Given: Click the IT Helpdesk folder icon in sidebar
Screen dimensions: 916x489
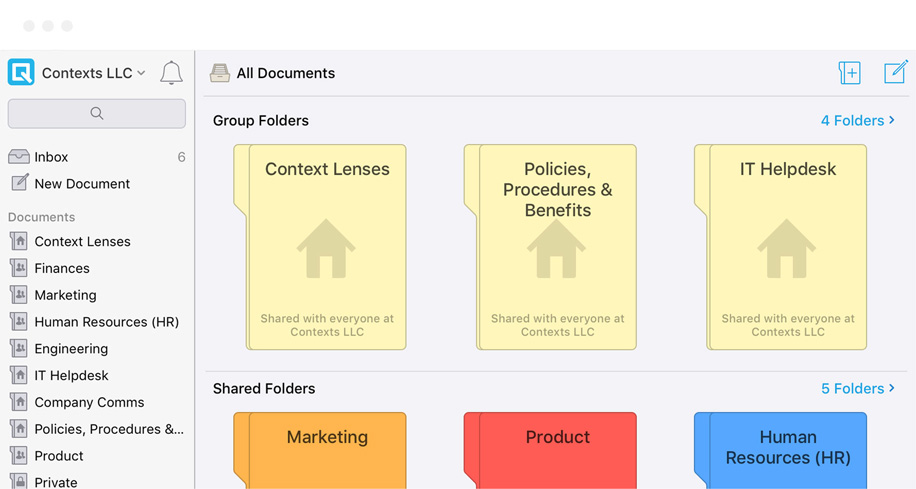Looking at the screenshot, I should click(x=19, y=375).
